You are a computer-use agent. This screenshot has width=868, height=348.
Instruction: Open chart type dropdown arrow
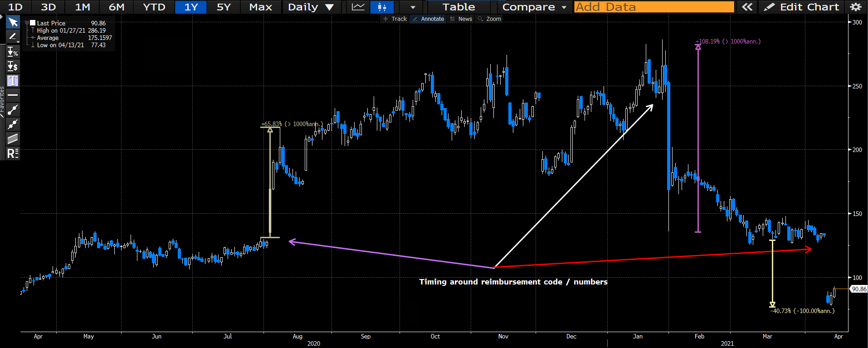point(413,7)
